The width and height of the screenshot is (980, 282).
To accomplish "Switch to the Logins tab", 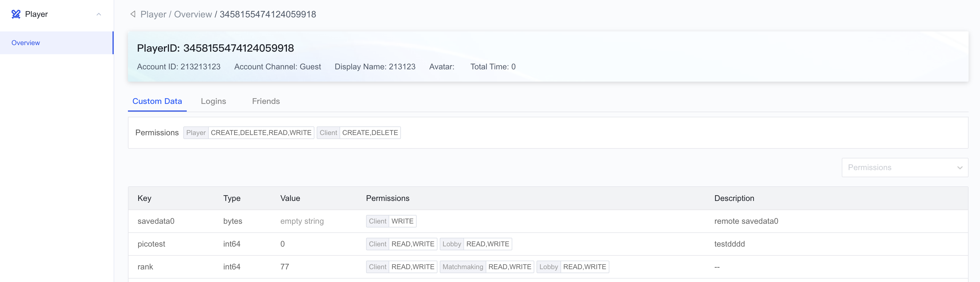I will pos(213,101).
